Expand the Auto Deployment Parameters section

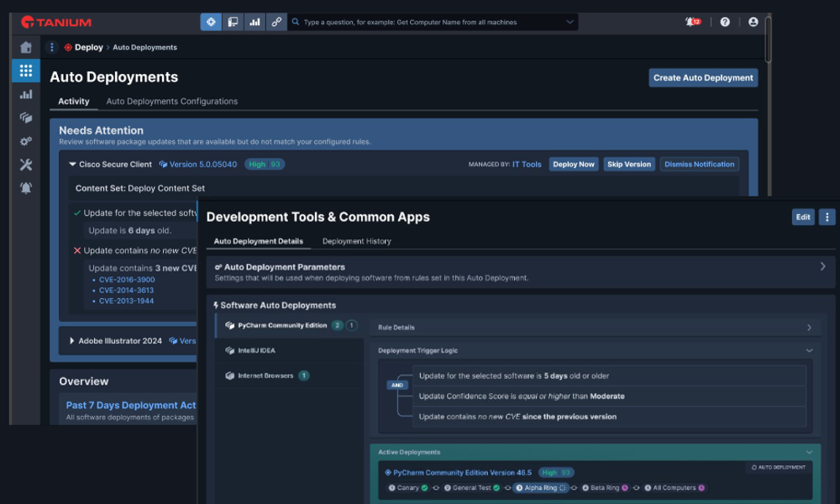tap(822, 267)
